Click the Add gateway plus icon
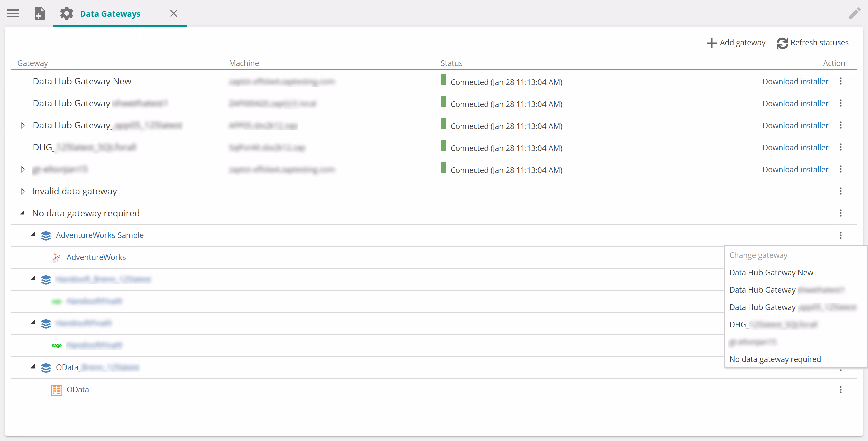 [711, 43]
